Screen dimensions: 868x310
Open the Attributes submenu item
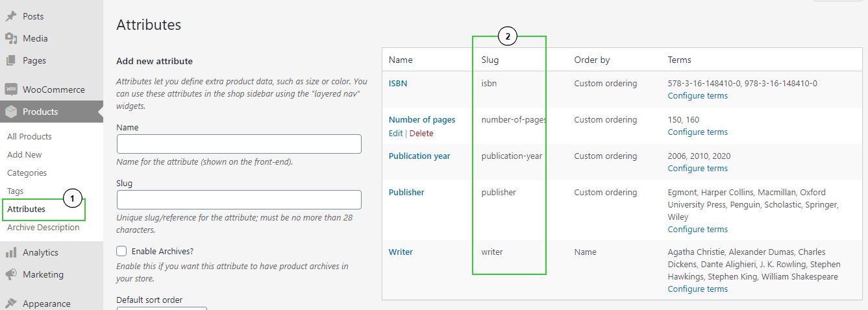tap(27, 209)
